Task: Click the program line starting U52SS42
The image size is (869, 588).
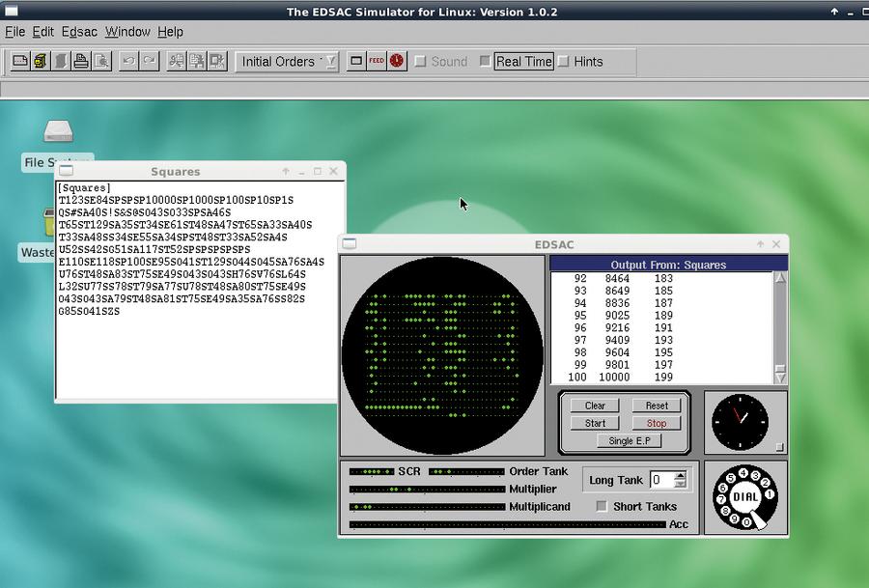Action: tap(154, 249)
